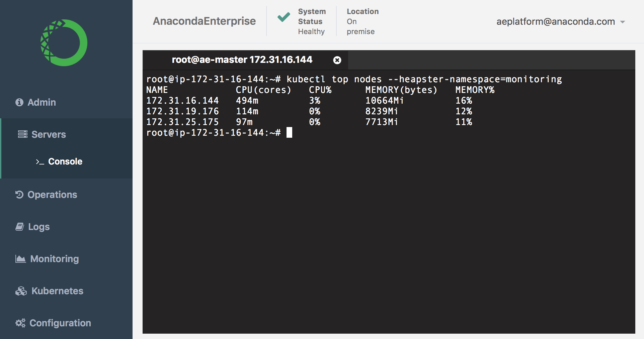Screen dimensions: 644x339
Task: Close the root@ae-master terminal tab
Action: [x=337, y=60]
